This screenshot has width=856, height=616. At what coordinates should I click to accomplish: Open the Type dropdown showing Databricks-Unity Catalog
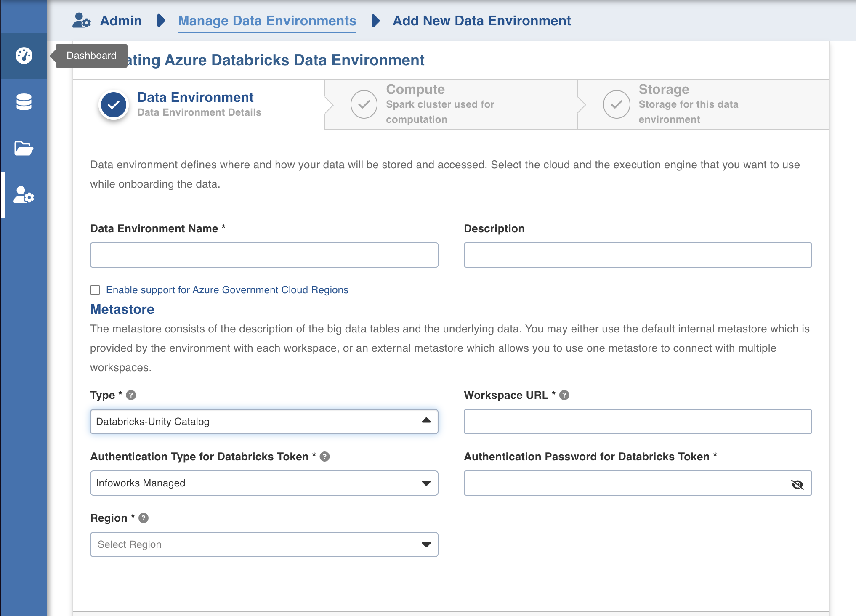[x=264, y=422]
